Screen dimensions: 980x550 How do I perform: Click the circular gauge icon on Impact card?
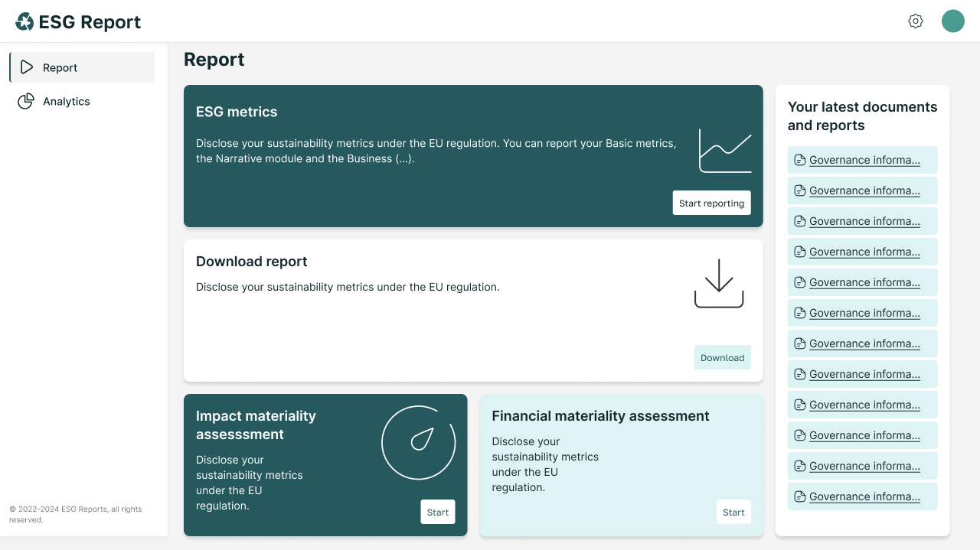pos(419,443)
